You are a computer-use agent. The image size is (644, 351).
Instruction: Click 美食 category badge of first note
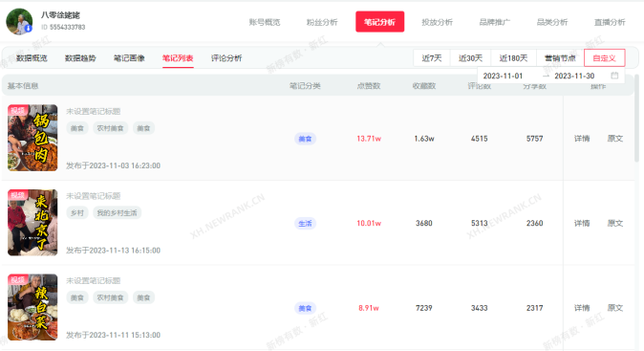[x=305, y=139]
